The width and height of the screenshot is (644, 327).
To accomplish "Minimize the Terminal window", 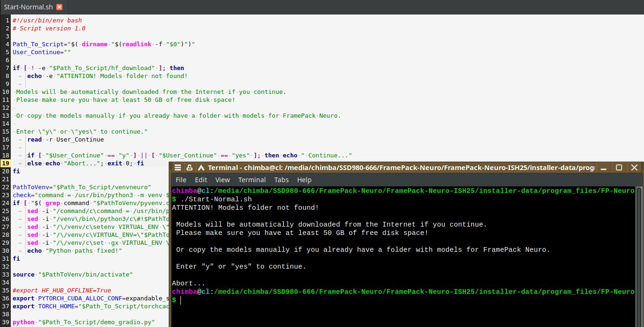I will point(603,168).
